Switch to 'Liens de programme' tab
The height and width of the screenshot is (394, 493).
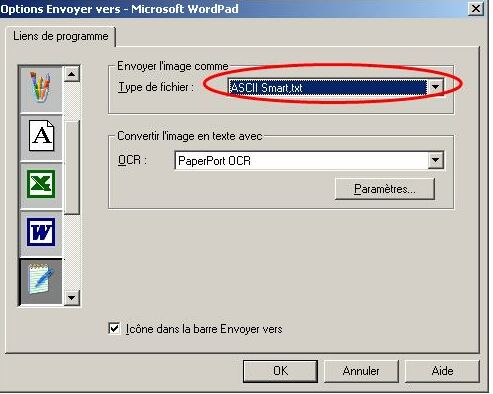[60, 36]
